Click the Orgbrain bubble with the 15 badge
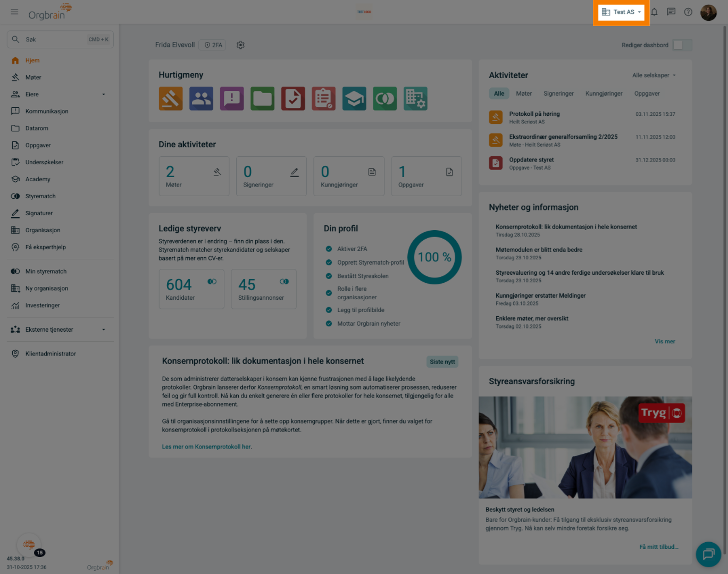 pos(30,545)
